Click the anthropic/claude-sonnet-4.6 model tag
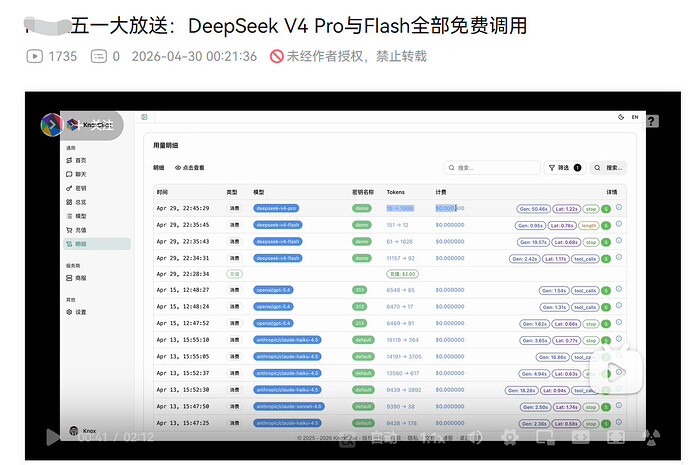 pyautogui.click(x=289, y=406)
